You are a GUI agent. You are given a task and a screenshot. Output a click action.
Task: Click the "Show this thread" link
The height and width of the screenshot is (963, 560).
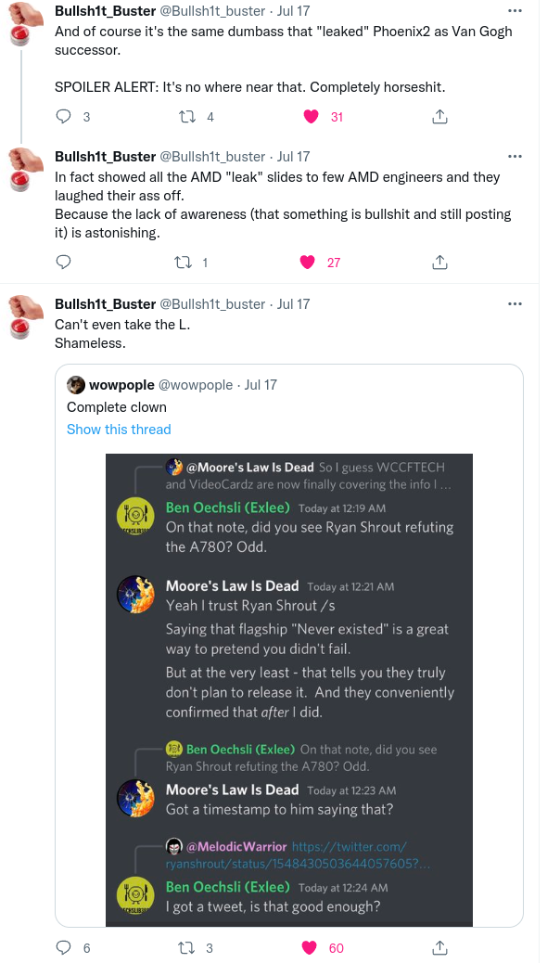(119, 430)
